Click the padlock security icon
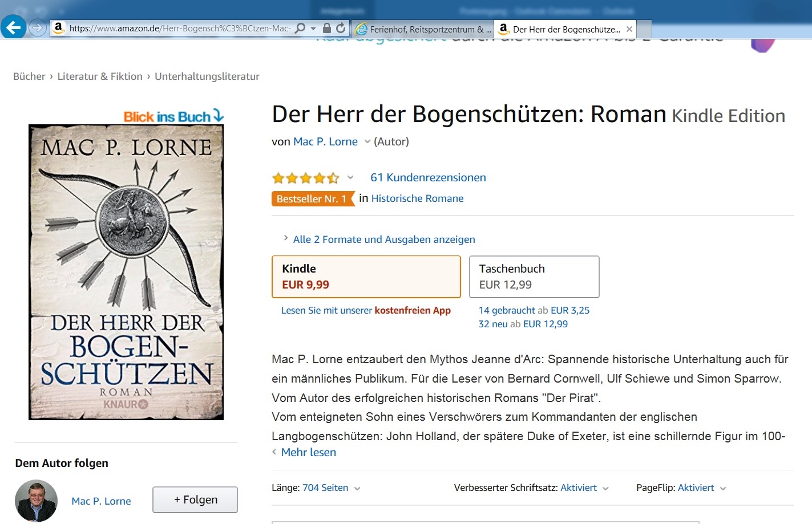This screenshot has width=812, height=524. (x=327, y=28)
